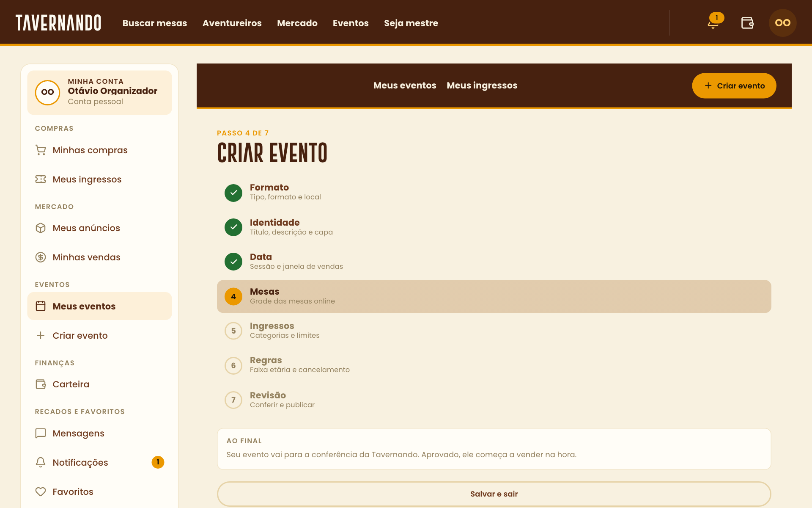
Task: Click the Notificações count badge in sidebar
Action: (158, 462)
